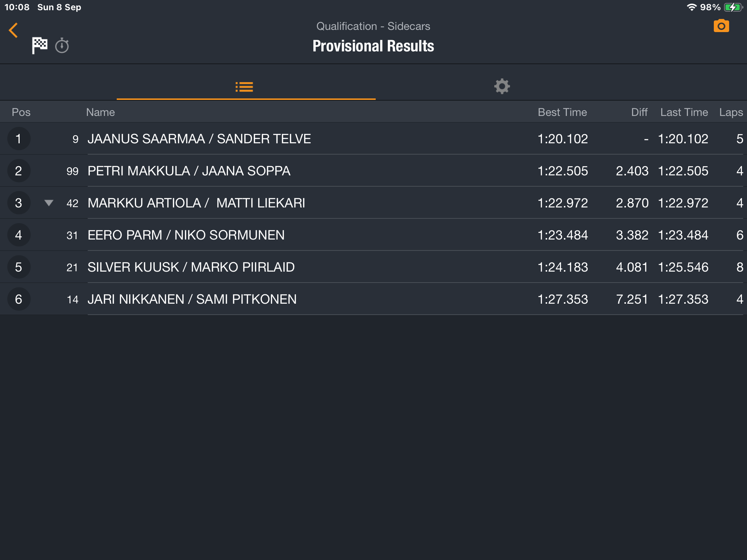Sort by Best Time column header

click(x=562, y=112)
